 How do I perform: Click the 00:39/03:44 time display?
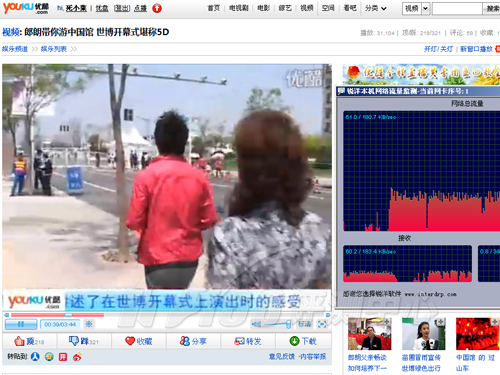(x=60, y=324)
